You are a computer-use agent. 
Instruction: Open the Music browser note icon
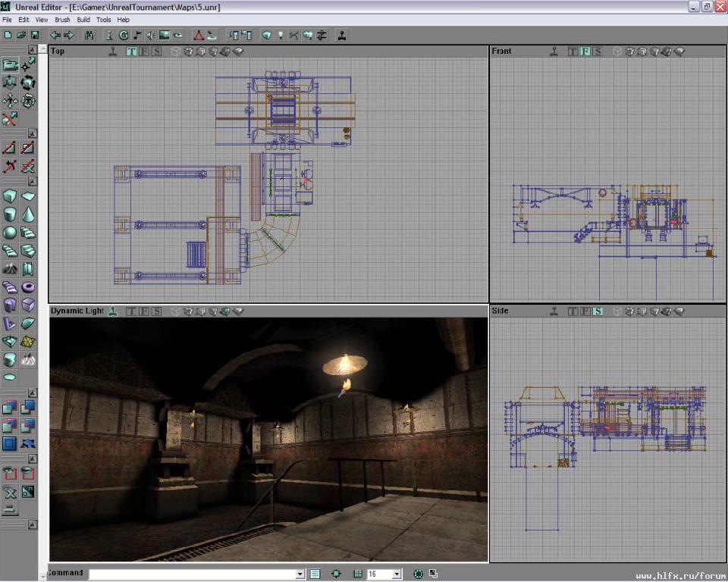pyautogui.click(x=137, y=35)
